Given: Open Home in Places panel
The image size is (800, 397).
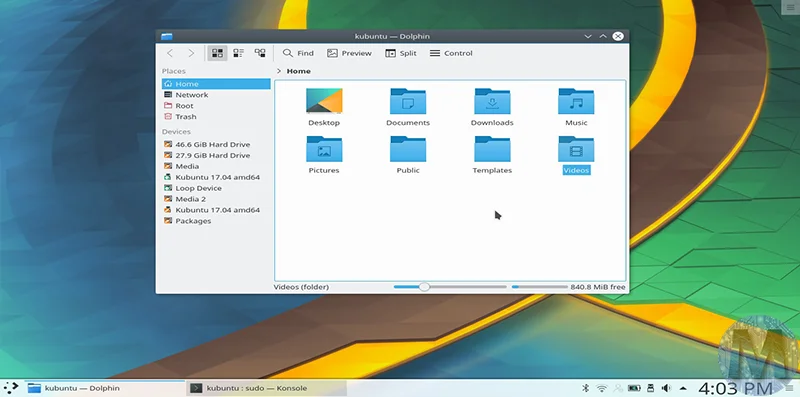Looking at the screenshot, I should pyautogui.click(x=216, y=84).
